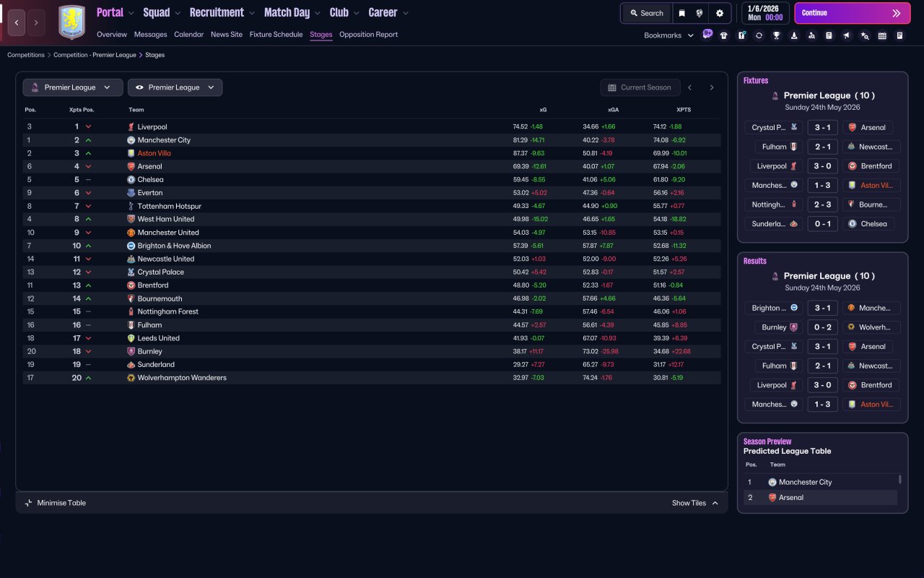Sort table by xG column header
Screen dimensions: 924x578
(543, 110)
